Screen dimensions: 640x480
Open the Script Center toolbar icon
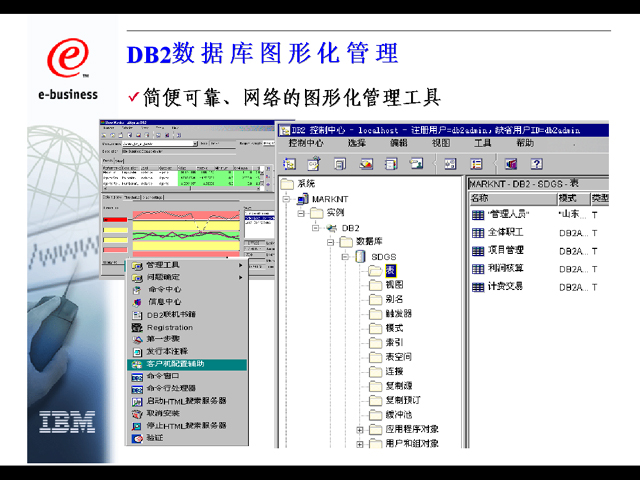(340, 164)
